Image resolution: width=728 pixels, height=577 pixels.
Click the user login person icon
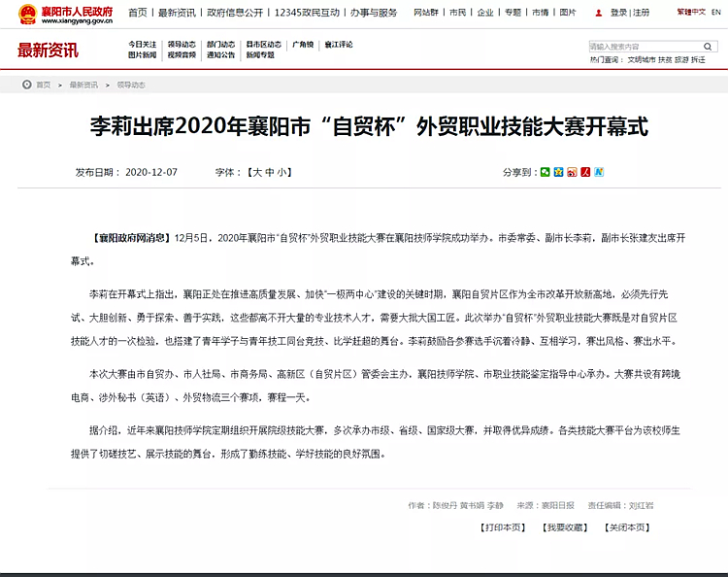pos(599,13)
